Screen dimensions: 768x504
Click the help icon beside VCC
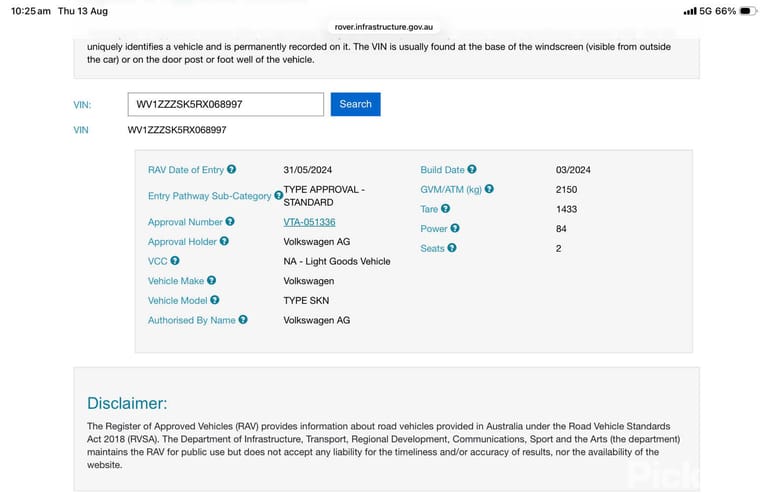pyautogui.click(x=174, y=261)
